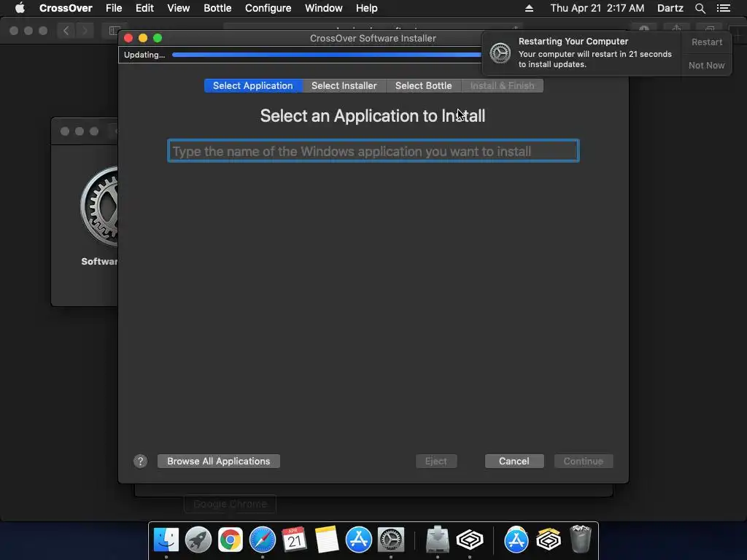Image resolution: width=747 pixels, height=560 pixels.
Task: Toggle the sidebar icon in background Safari window
Action: click(x=113, y=31)
